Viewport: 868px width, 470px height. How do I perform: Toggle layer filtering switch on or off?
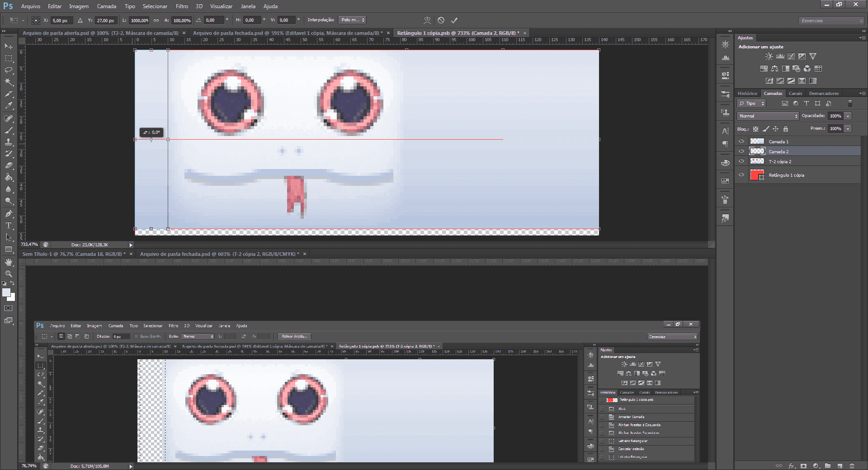(850, 103)
